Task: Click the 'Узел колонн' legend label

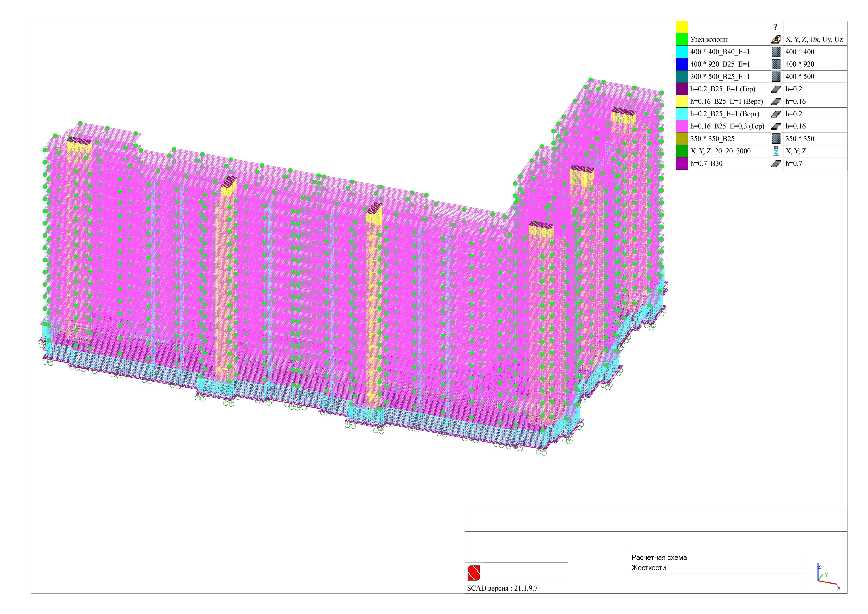Action: coord(709,39)
